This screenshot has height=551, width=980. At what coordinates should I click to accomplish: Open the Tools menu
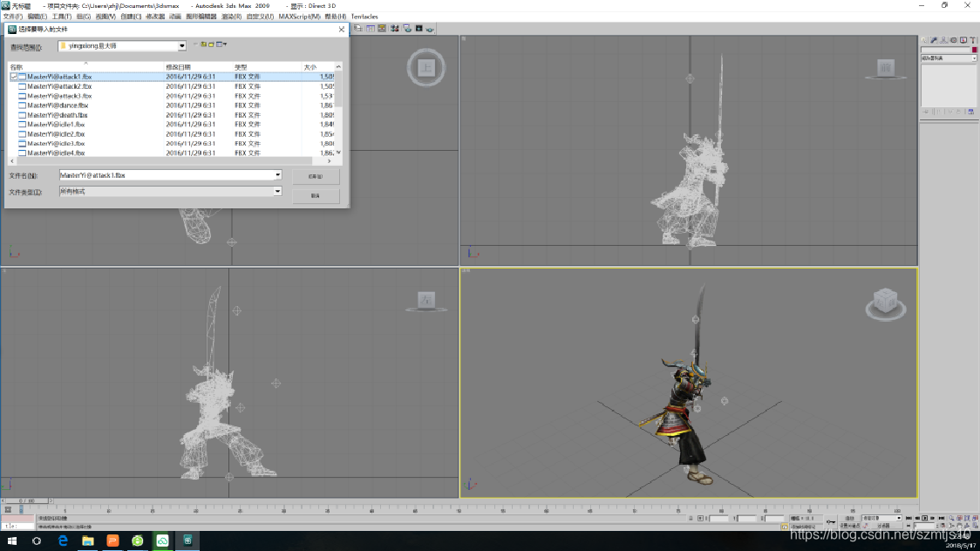(61, 17)
